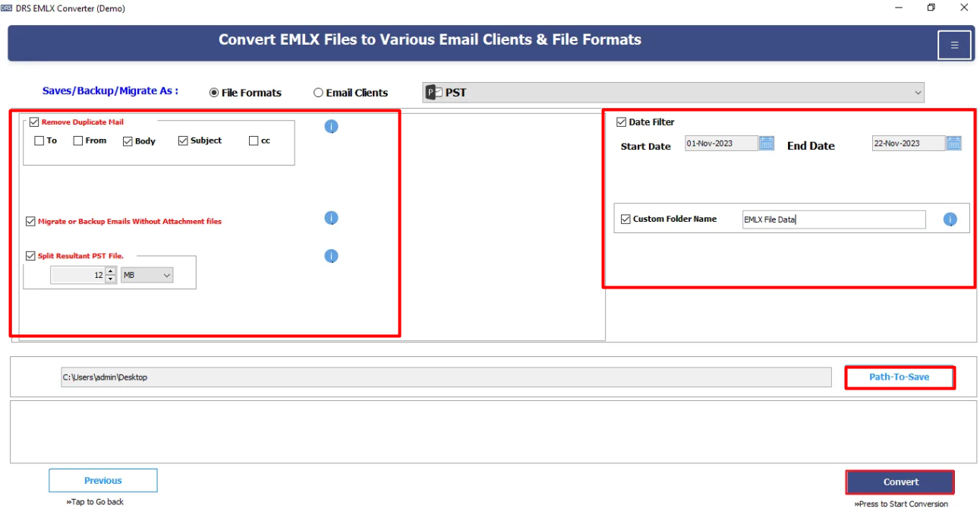Click the info icon beside Migrate Without Attachment
The image size is (980, 521).
point(331,218)
